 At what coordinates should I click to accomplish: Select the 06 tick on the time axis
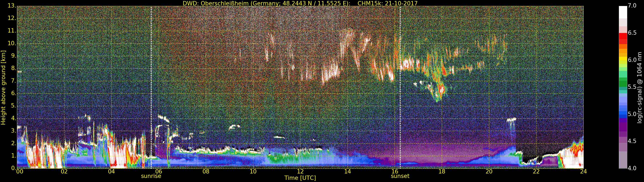(x=158, y=172)
